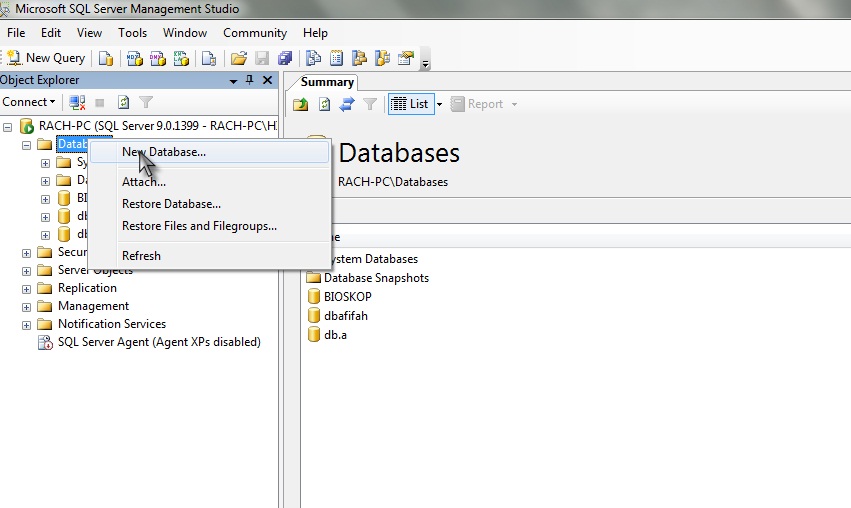851x508 pixels.
Task: Start an Analysis Services MDX Query
Action: click(135, 58)
